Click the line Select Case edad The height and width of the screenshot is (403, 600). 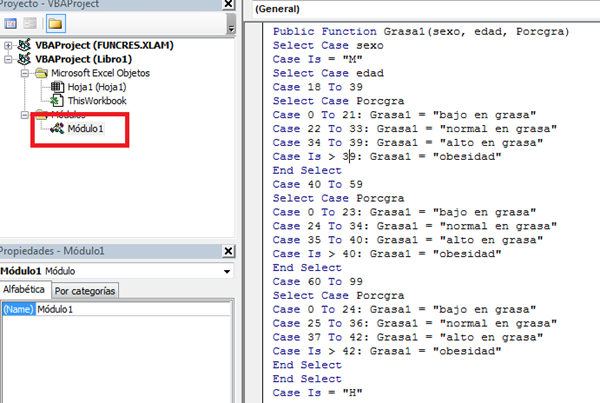point(328,73)
